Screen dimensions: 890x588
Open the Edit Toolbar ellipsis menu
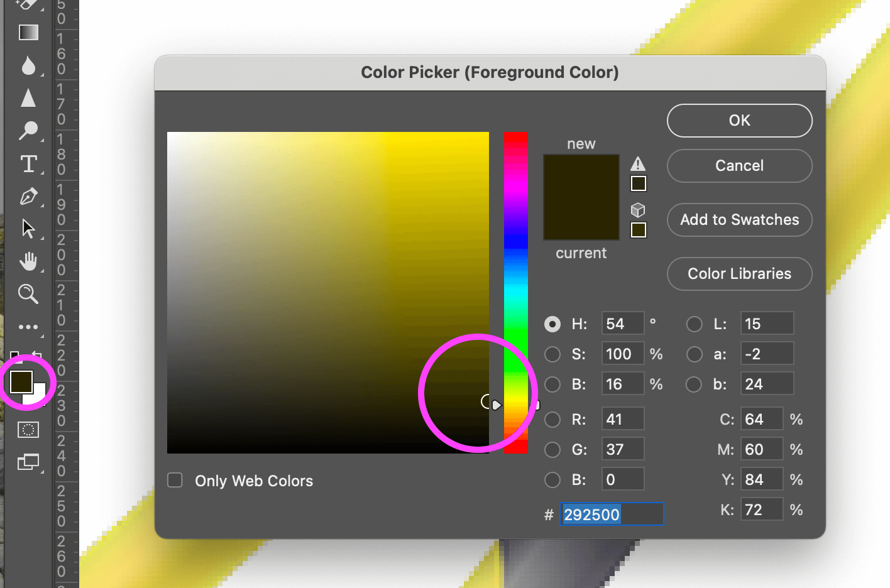[x=28, y=327]
